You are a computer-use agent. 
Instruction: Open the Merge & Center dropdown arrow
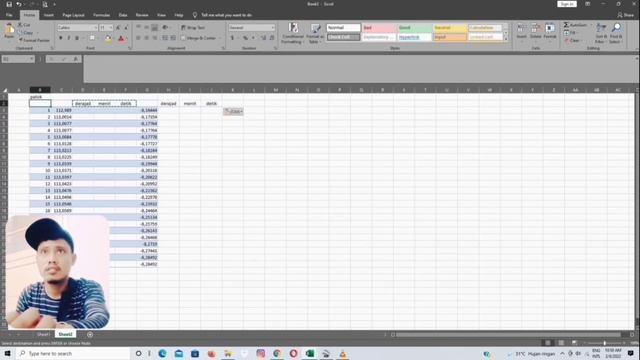220,38
